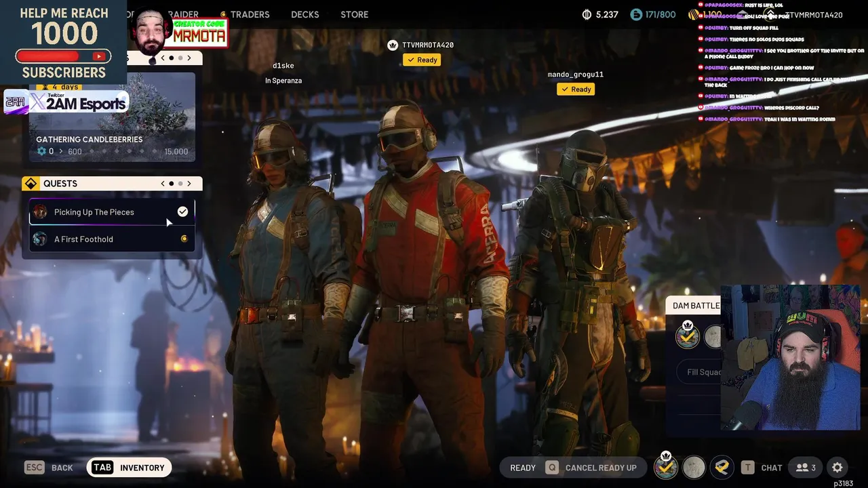The image size is (868, 488).
Task: Open the Decks tab
Action: click(x=305, y=14)
